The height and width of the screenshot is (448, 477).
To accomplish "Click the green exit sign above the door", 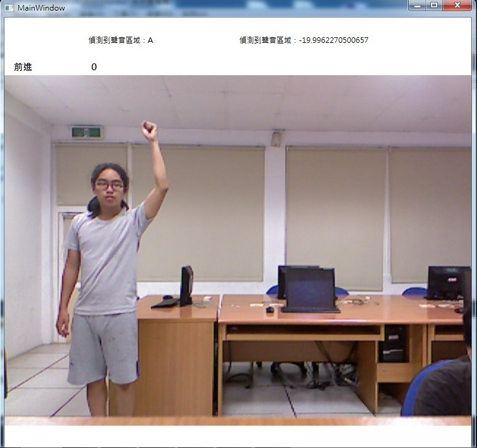I will point(86,132).
